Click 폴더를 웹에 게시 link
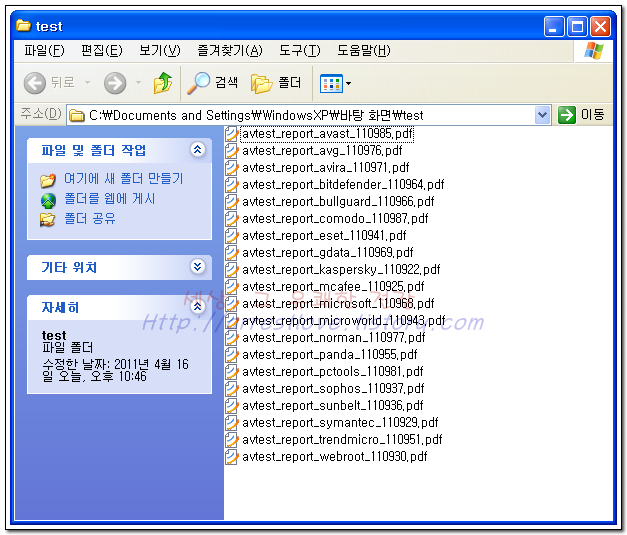Image resolution: width=627 pixels, height=535 pixels. pos(110,198)
